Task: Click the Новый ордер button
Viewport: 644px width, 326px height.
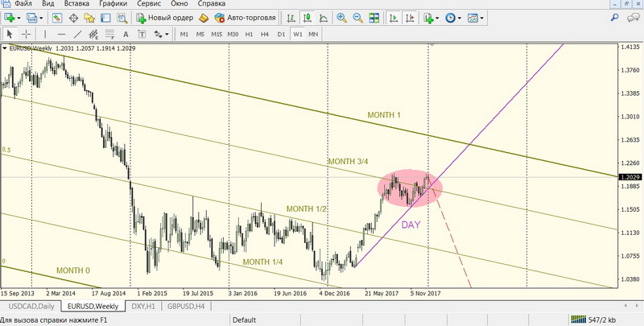Action: tap(164, 18)
